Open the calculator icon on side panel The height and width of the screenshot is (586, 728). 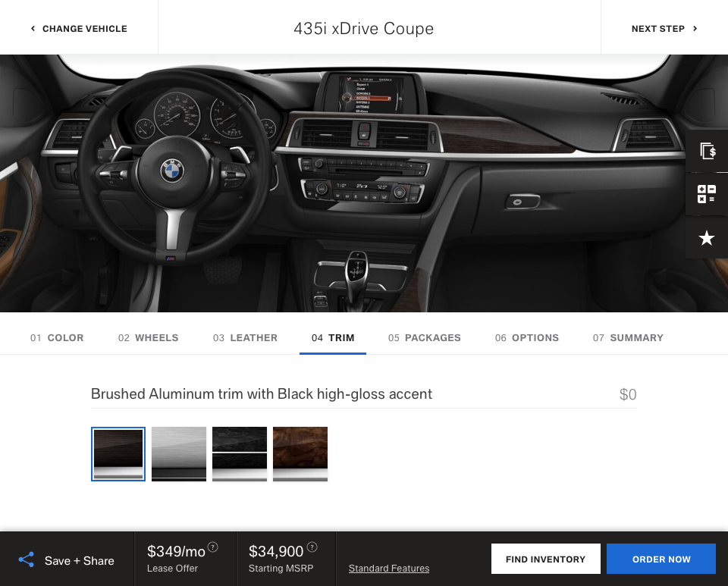pyautogui.click(x=707, y=194)
